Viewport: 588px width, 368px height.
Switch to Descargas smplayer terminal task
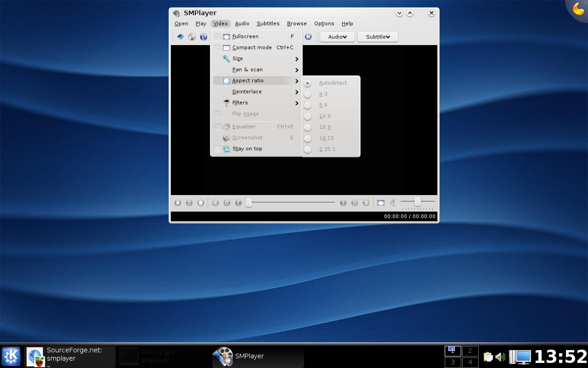pyautogui.click(x=163, y=356)
